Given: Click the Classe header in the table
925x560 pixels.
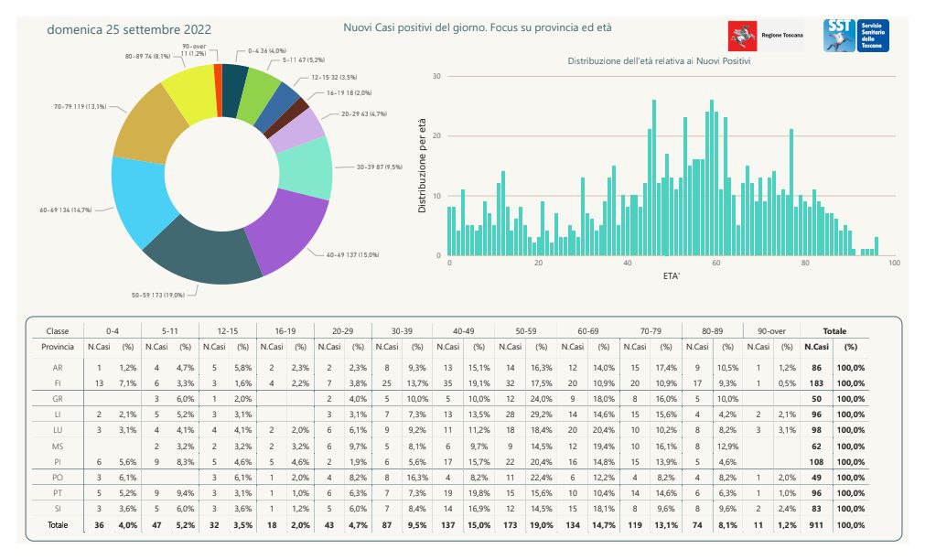Looking at the screenshot, I should coord(56,331).
